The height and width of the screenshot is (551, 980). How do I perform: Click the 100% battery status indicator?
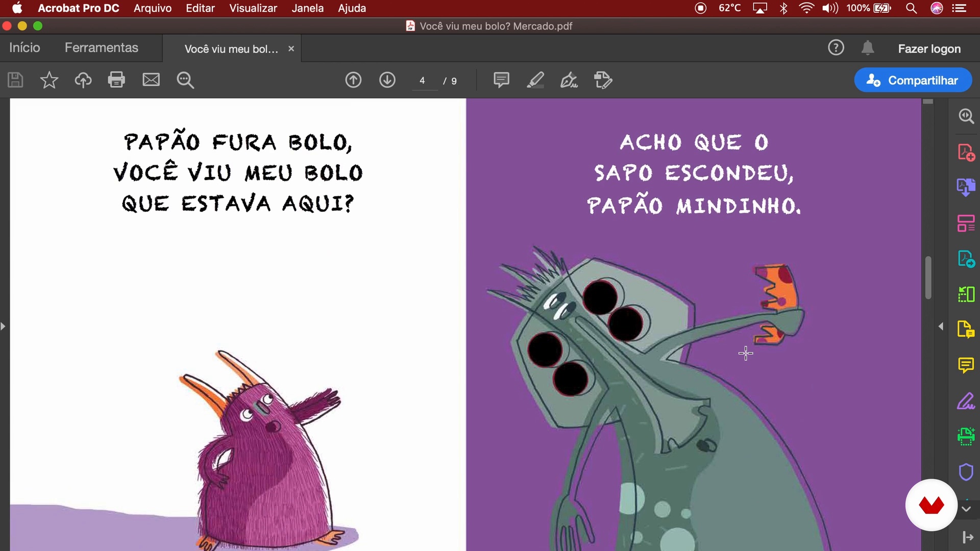(x=869, y=8)
